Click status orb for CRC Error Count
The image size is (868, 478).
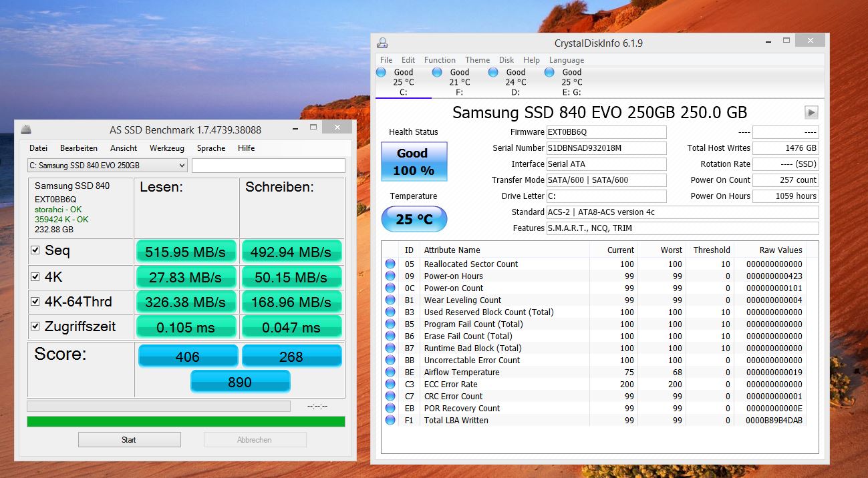point(390,396)
